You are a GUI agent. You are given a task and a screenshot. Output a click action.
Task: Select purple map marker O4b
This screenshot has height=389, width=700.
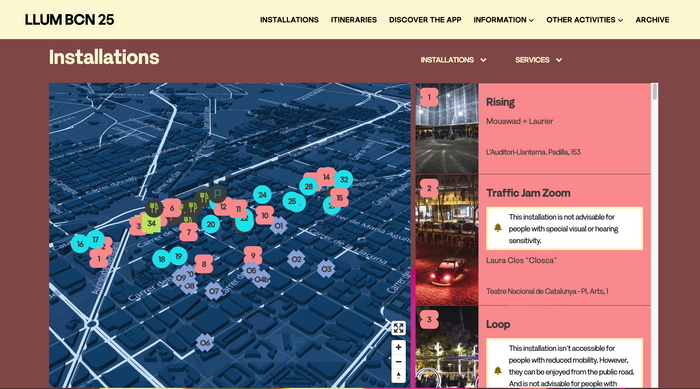click(262, 280)
